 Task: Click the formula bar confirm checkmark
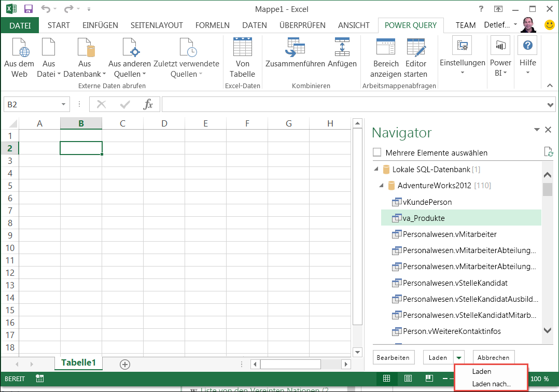click(125, 104)
